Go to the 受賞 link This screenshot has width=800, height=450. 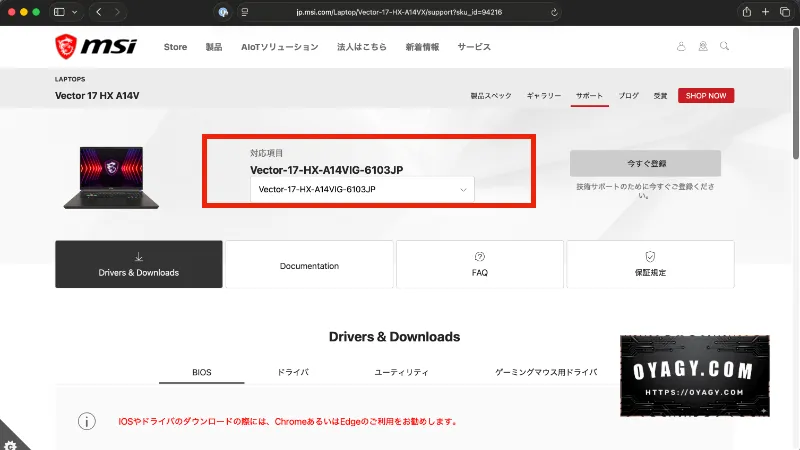(660, 96)
